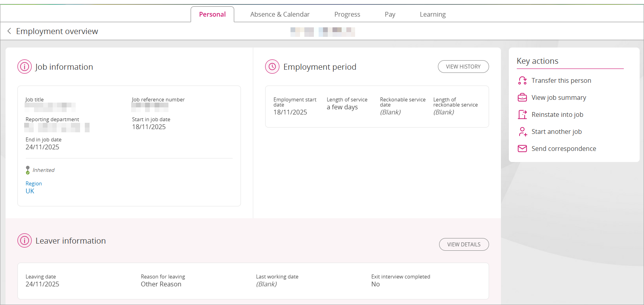
Task: Click the UK region value link
Action: (x=30, y=191)
